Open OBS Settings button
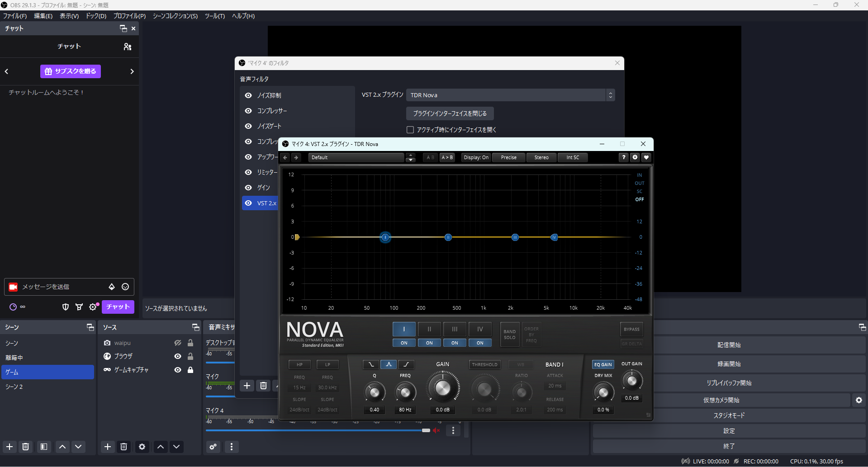Screen dimensions: 868x467 pyautogui.click(x=729, y=431)
